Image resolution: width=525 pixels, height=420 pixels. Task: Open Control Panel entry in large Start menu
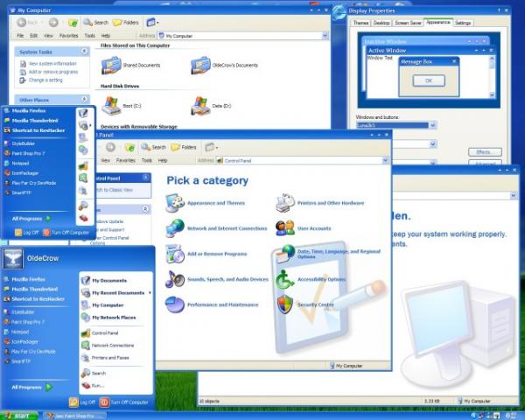(105, 332)
